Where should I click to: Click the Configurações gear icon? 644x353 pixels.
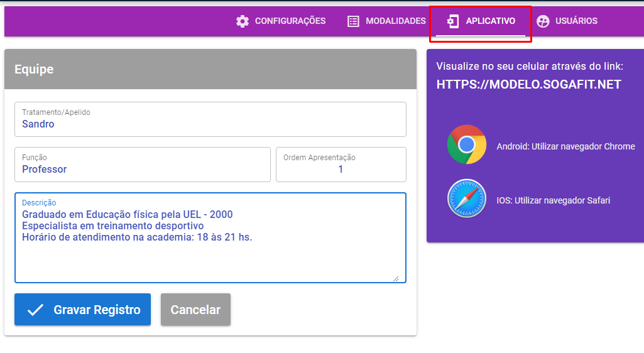point(243,21)
